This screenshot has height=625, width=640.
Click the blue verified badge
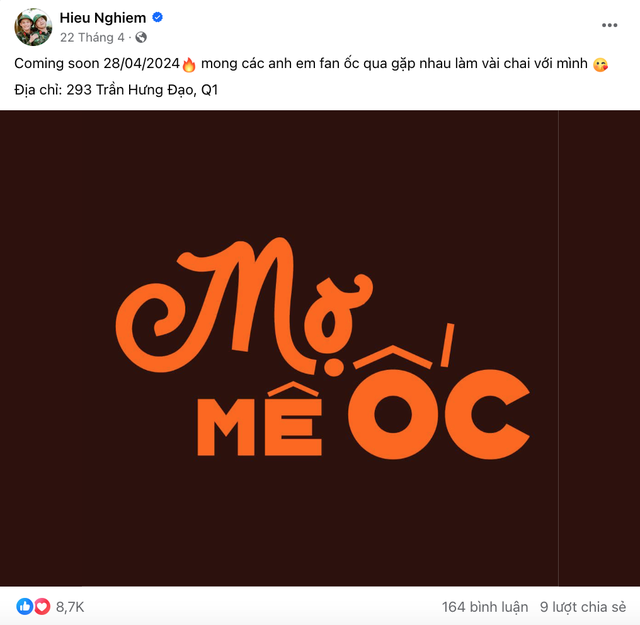pyautogui.click(x=157, y=18)
